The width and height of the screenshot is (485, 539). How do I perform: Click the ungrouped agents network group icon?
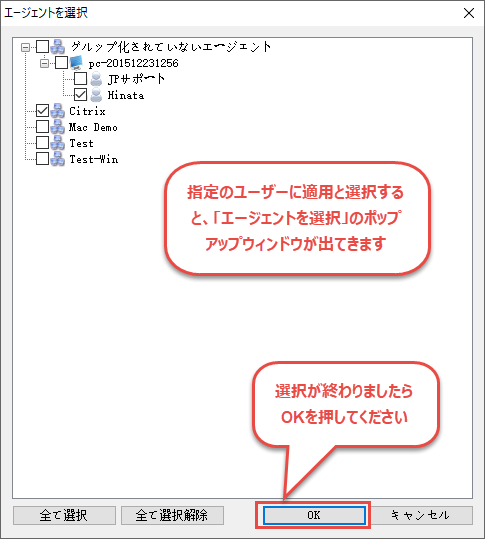(57, 47)
